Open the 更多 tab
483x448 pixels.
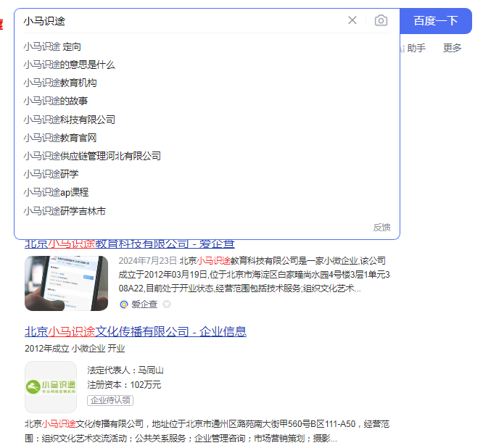point(452,48)
